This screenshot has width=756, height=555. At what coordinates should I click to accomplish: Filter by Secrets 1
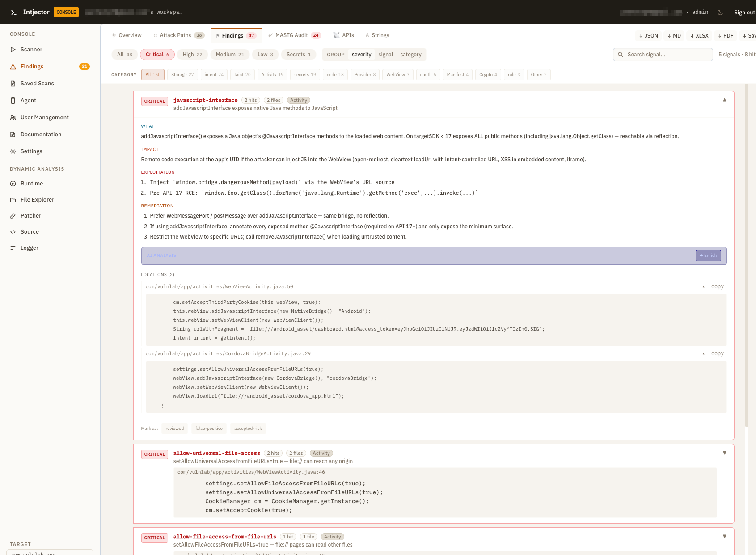[x=299, y=55]
